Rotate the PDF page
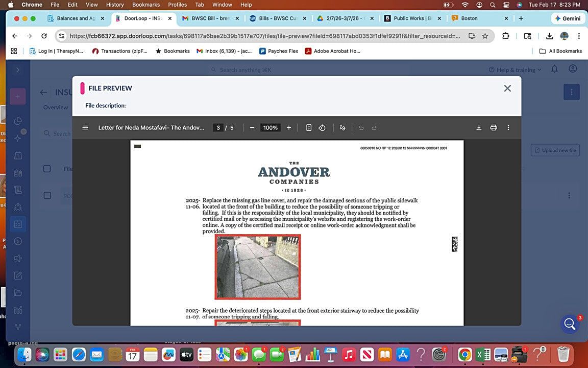 [x=322, y=127]
